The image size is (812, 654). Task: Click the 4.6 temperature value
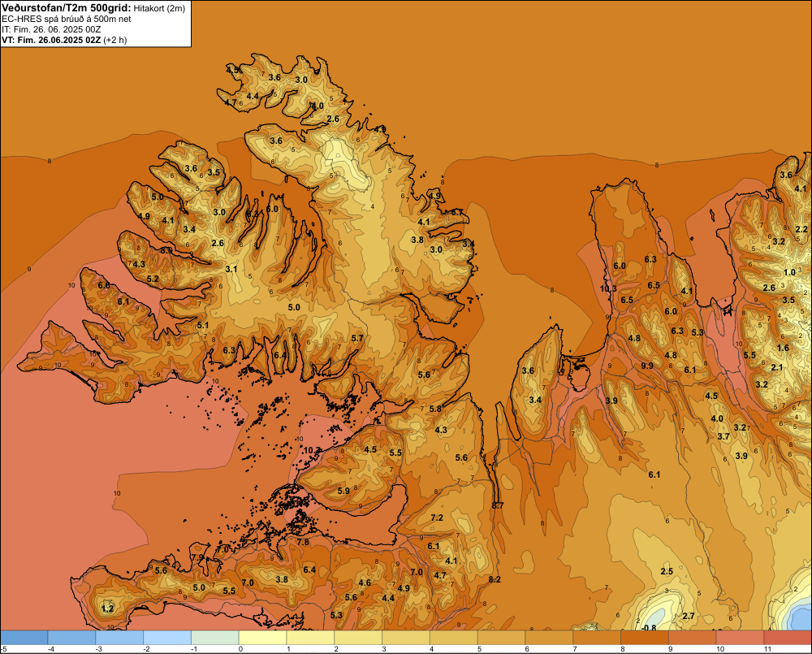365,583
